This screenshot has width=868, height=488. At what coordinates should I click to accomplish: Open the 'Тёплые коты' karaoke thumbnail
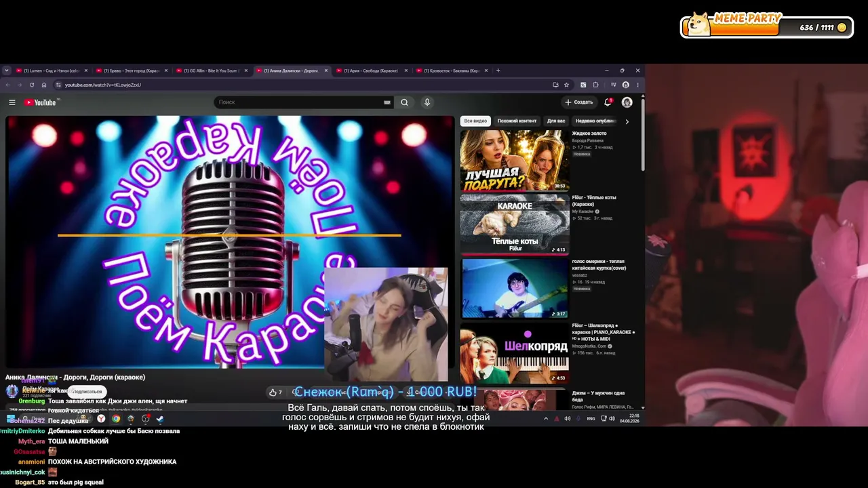pos(515,224)
